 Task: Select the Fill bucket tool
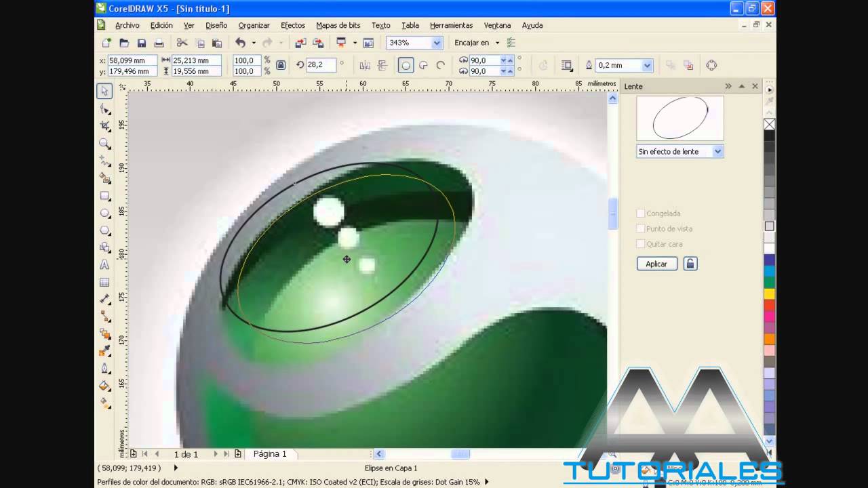pyautogui.click(x=104, y=386)
